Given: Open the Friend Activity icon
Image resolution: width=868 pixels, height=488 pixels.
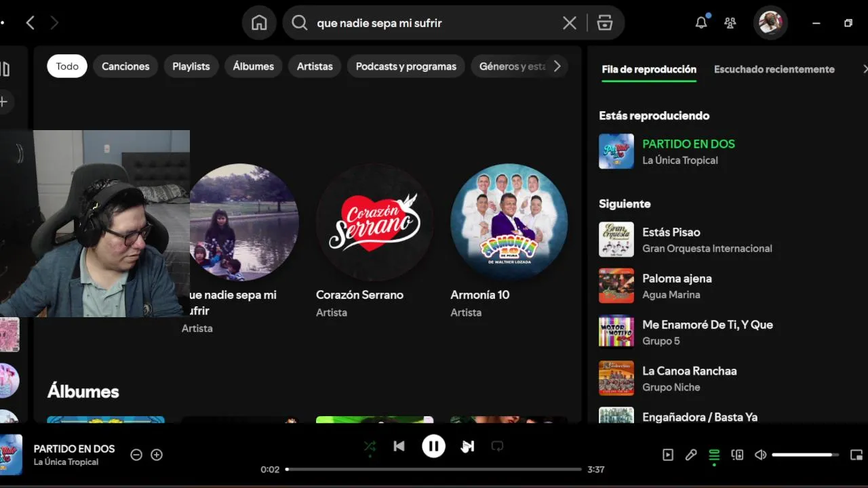Looking at the screenshot, I should [x=730, y=23].
